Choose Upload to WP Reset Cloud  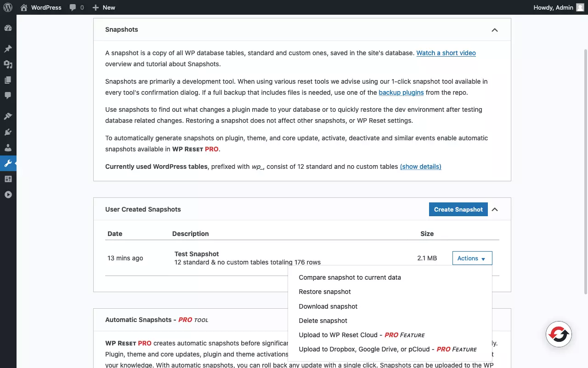pyautogui.click(x=362, y=335)
